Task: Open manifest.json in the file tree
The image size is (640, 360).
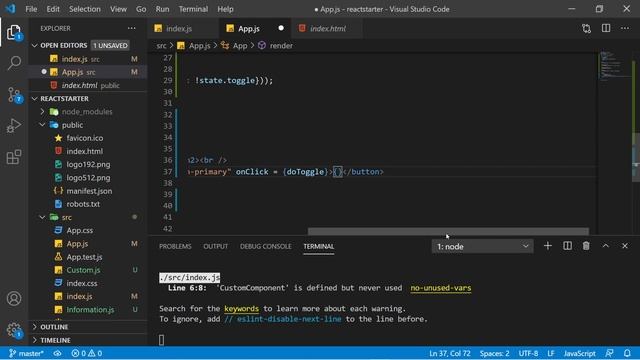Action: [88, 191]
